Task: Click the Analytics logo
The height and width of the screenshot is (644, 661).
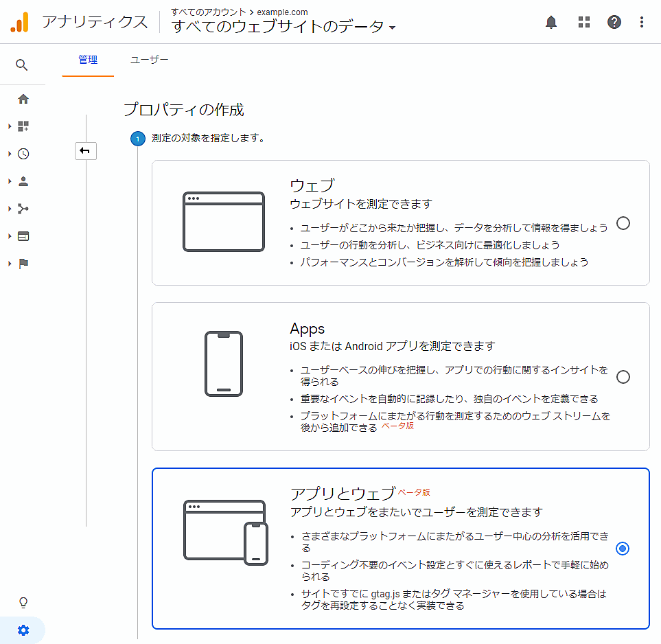Action: 19,22
